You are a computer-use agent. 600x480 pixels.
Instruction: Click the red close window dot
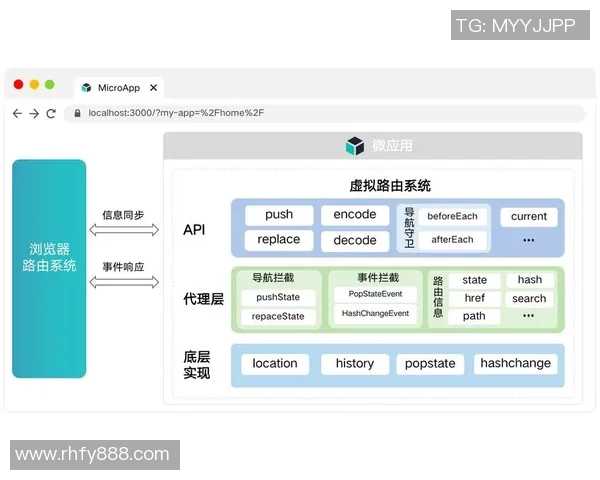pyautogui.click(x=18, y=84)
